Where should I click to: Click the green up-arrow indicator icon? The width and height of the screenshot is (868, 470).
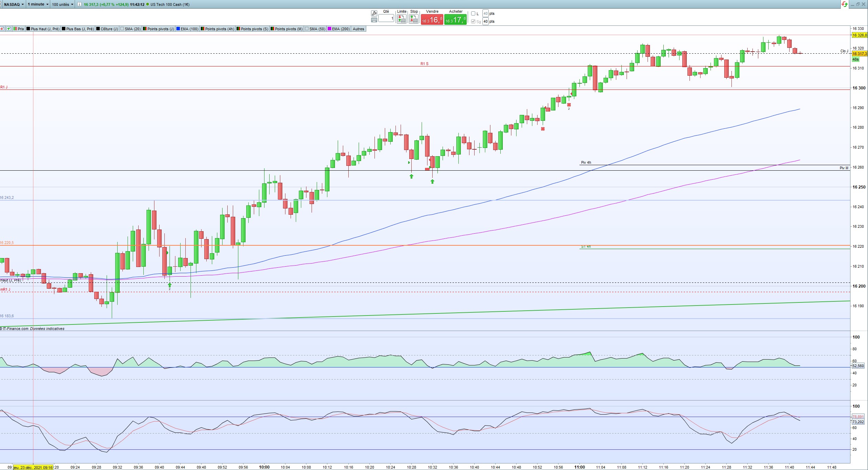(x=9, y=29)
